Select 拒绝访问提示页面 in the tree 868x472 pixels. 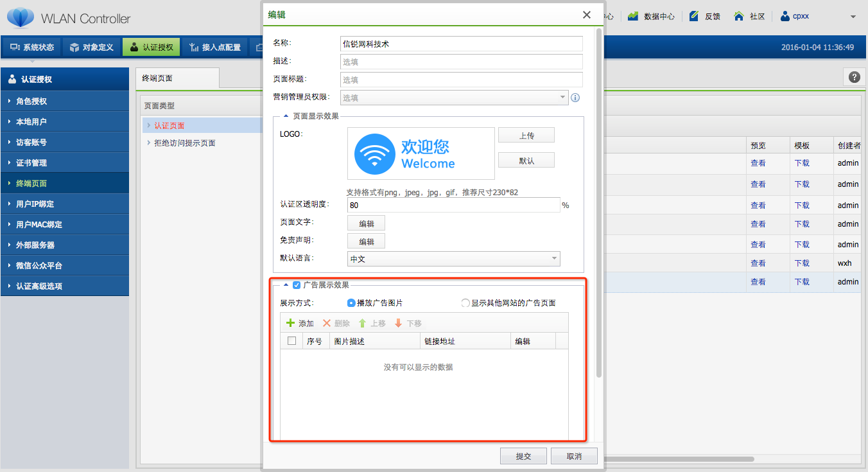click(x=185, y=143)
